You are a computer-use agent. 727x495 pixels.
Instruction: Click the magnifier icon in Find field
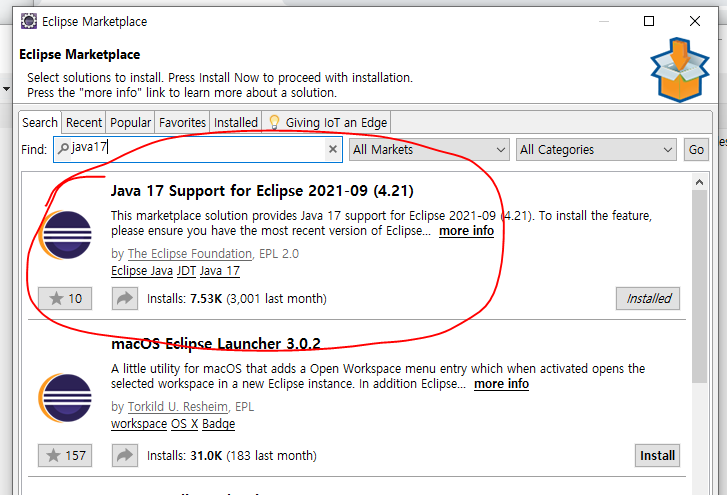click(63, 149)
